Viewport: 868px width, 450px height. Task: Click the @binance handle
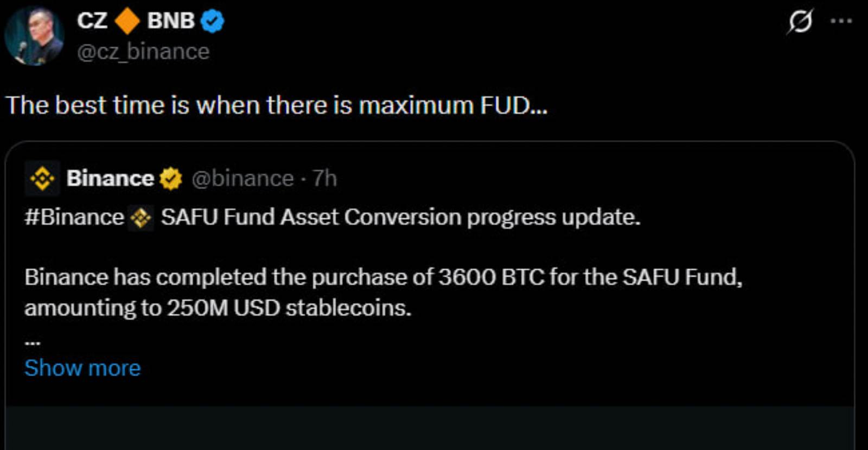[x=242, y=179]
